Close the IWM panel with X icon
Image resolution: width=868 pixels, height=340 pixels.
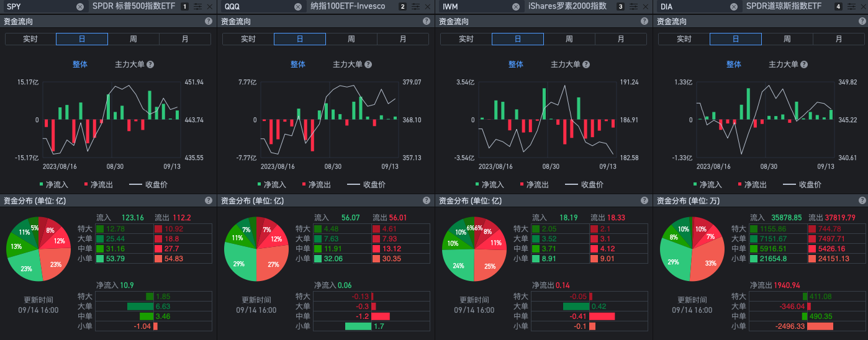pos(645,7)
